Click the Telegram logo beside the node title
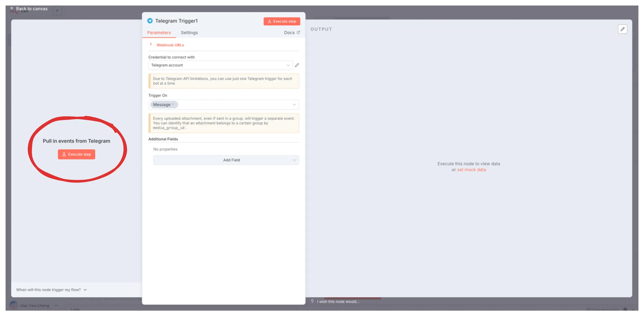This screenshot has width=644, height=316. pyautogui.click(x=150, y=21)
